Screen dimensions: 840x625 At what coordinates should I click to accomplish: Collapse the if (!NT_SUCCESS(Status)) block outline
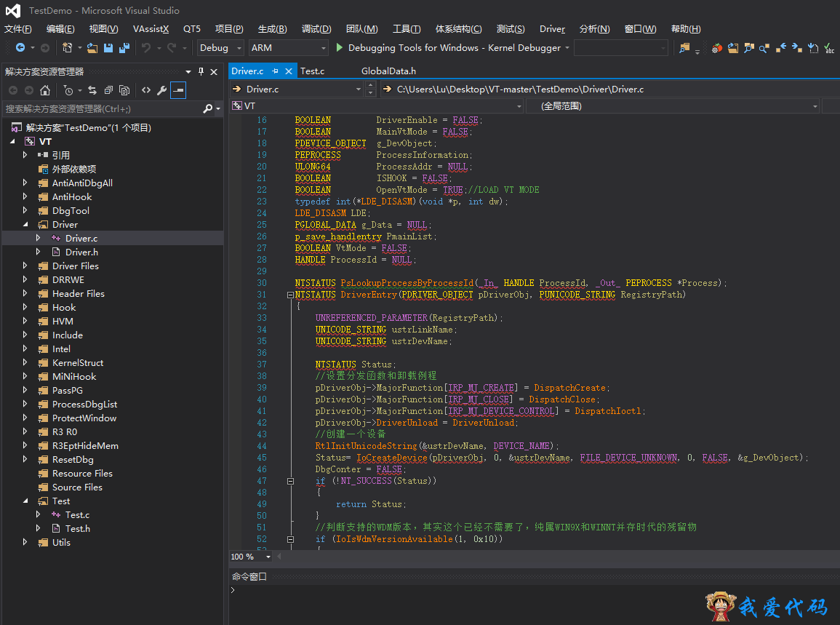290,482
